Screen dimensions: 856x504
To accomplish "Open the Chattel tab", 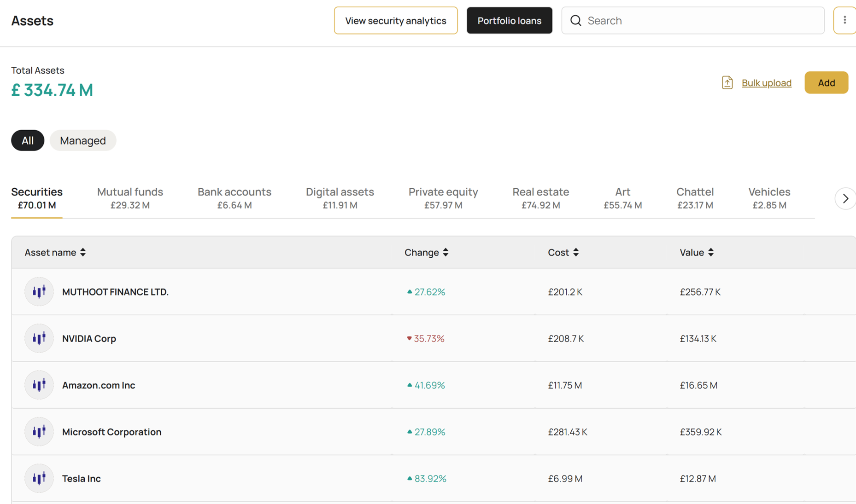I will click(x=695, y=198).
